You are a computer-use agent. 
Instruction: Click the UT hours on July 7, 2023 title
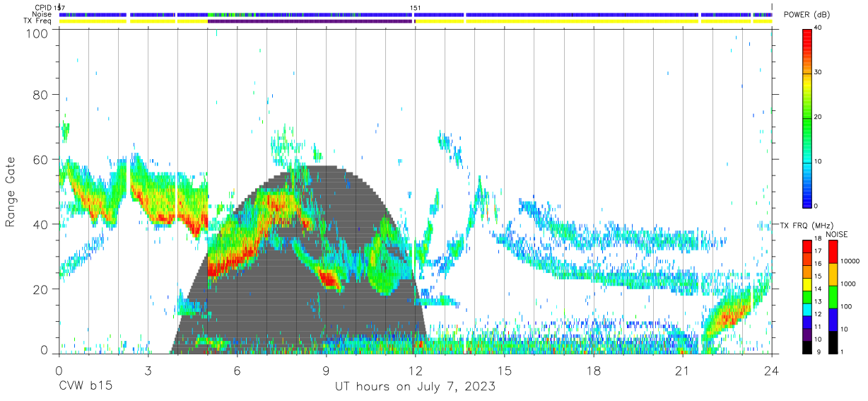(415, 387)
